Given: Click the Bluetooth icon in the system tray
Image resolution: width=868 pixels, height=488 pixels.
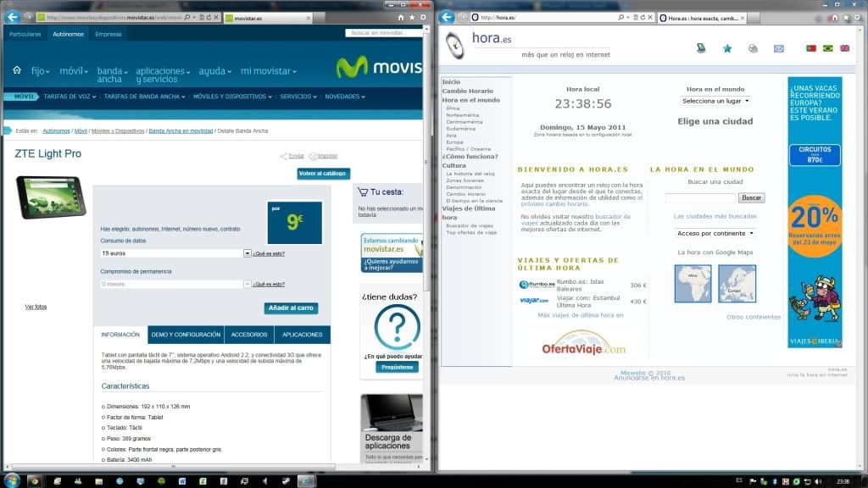Looking at the screenshot, I should 775,481.
